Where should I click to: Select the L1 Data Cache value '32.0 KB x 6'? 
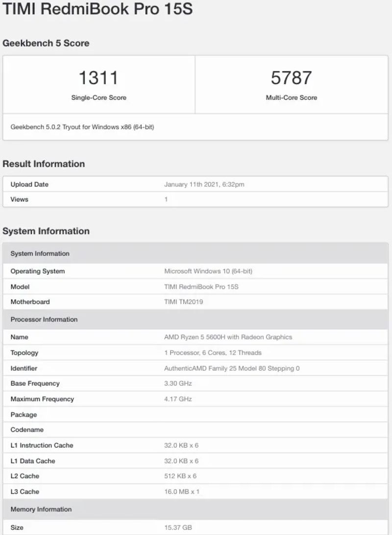(x=181, y=462)
